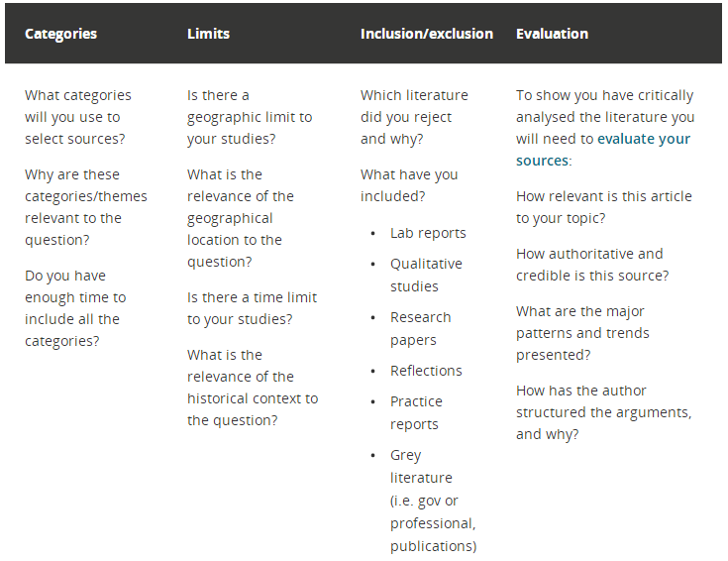The image size is (728, 561).
Task: Click the 'Grey literature' list item
Action: 433,501
